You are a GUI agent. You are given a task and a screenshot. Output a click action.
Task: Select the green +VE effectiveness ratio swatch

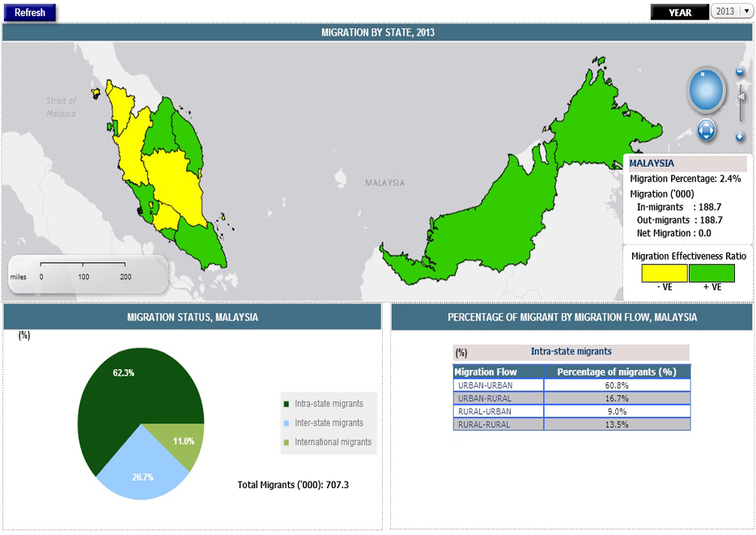[711, 274]
